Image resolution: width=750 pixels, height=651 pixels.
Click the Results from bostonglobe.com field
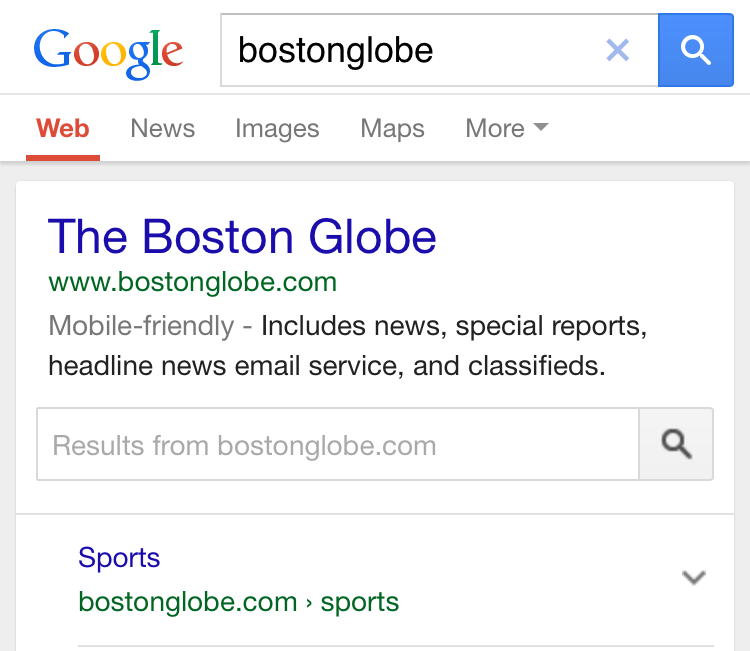point(338,444)
